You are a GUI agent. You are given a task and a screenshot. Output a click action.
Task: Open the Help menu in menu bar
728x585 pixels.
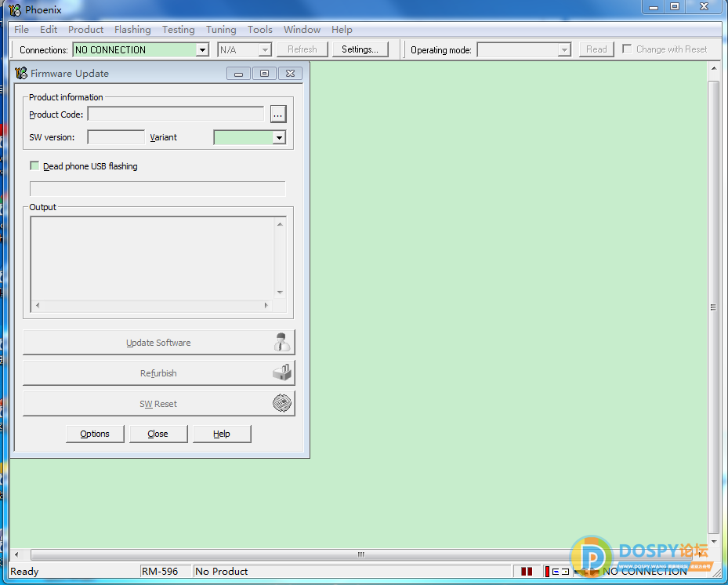pyautogui.click(x=342, y=29)
